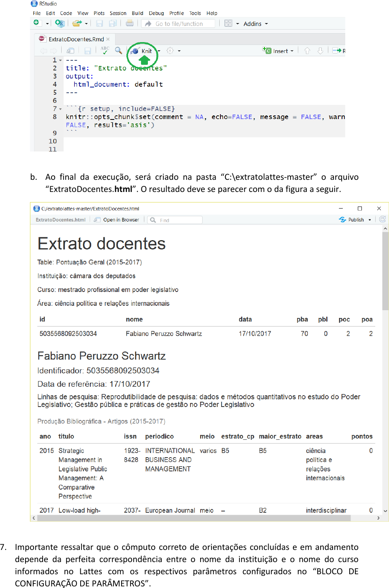Click the viewer vertical scrollbar thumb
This screenshot has width=389, height=588.
[385, 271]
